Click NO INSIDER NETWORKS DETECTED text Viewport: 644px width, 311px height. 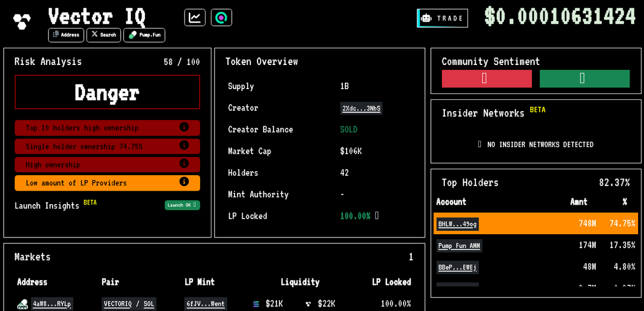tap(540, 144)
